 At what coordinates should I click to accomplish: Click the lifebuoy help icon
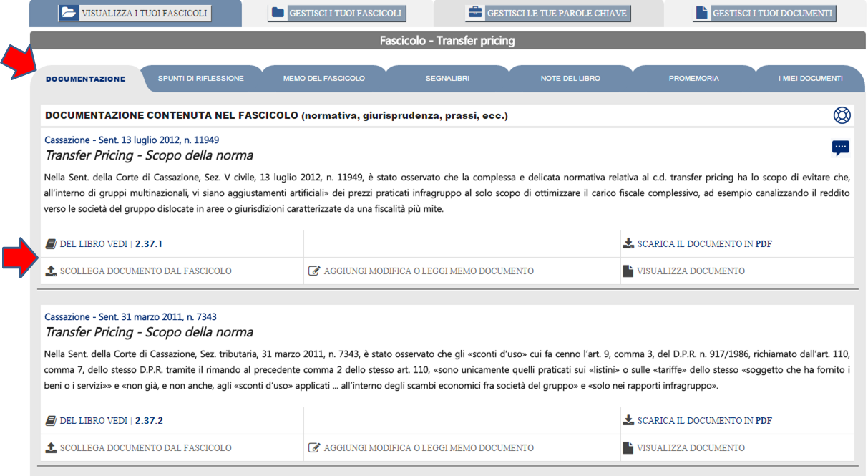[x=841, y=115]
